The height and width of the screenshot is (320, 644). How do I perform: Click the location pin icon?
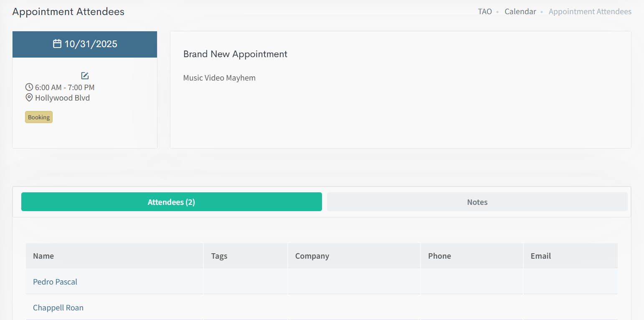pyautogui.click(x=29, y=98)
